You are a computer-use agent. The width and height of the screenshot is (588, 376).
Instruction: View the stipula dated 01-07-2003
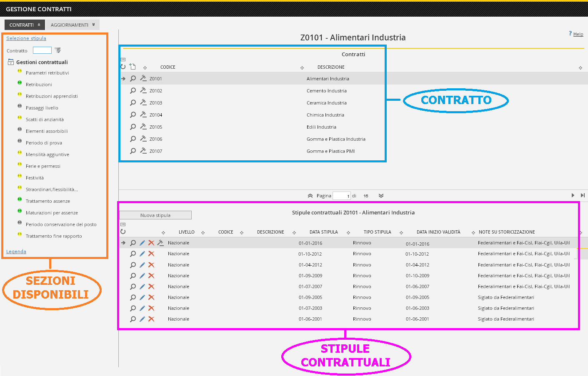(x=133, y=308)
